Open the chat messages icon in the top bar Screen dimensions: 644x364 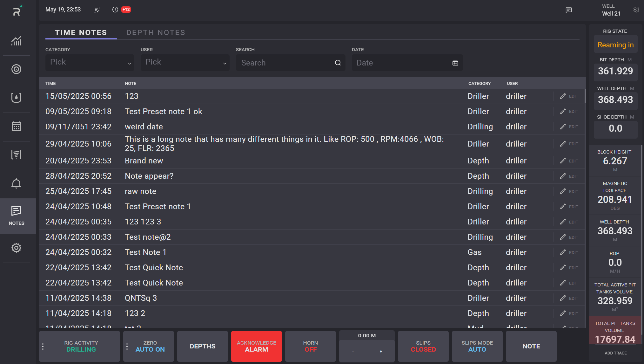568,10
